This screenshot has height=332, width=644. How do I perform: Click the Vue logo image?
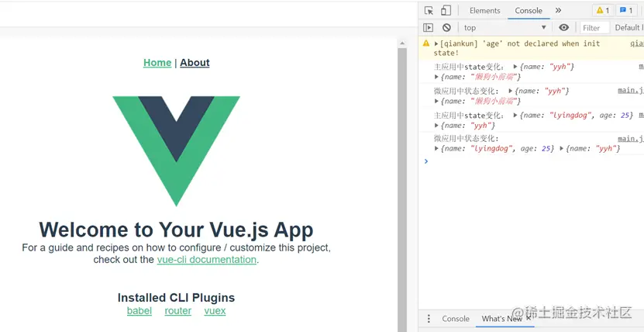point(176,151)
